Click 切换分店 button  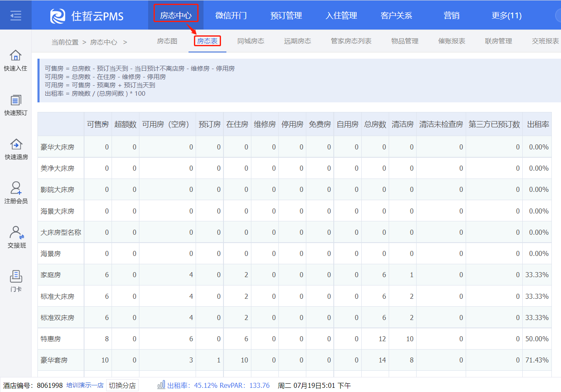coord(122,385)
